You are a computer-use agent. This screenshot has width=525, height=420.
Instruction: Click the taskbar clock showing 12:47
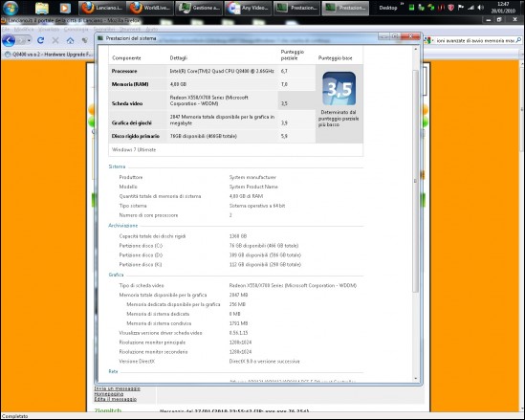coord(503,8)
